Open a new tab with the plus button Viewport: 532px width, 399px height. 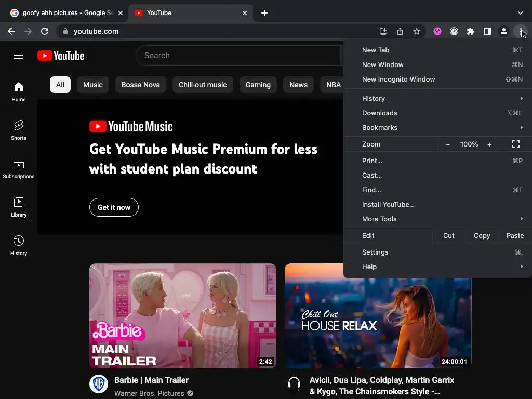[264, 13]
